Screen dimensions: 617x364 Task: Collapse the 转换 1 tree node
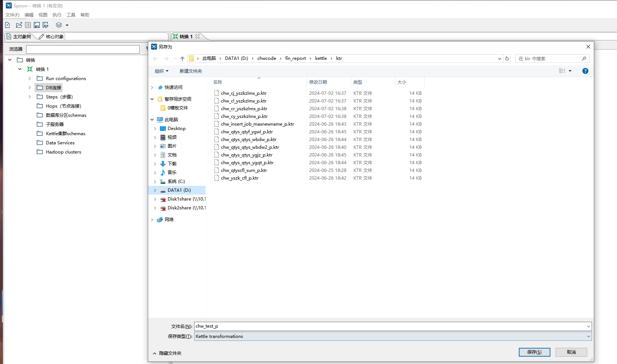tap(20, 69)
